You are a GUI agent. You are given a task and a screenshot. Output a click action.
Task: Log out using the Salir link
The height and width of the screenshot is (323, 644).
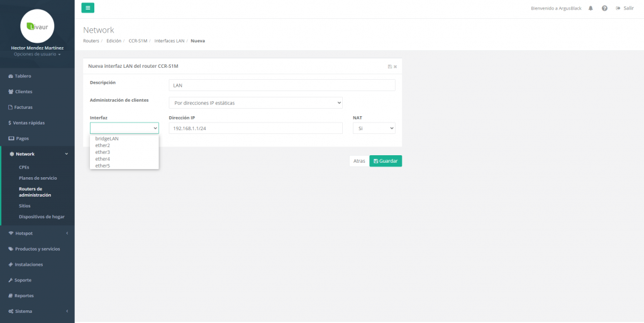point(625,8)
